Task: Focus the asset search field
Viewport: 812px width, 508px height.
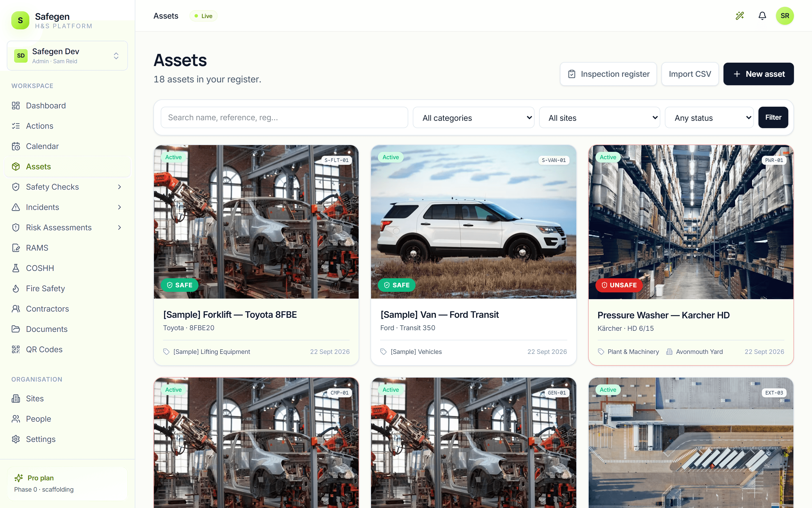Action: [x=284, y=118]
